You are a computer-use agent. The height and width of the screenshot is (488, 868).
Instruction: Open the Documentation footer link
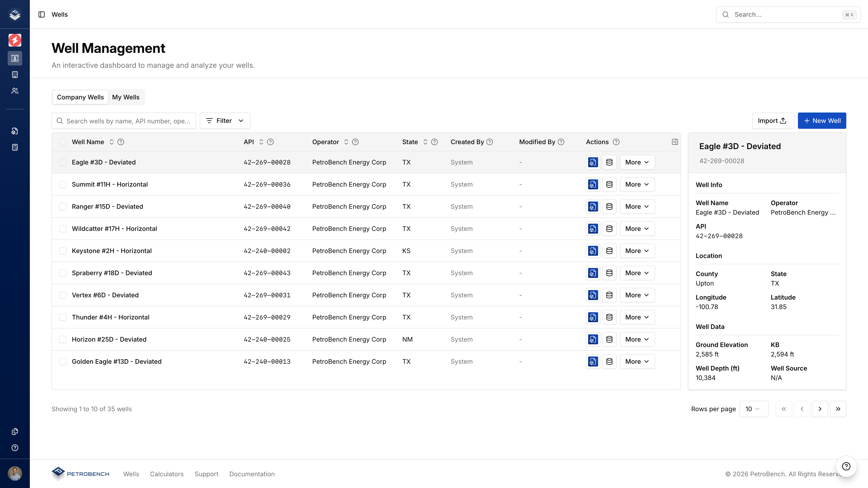click(252, 474)
